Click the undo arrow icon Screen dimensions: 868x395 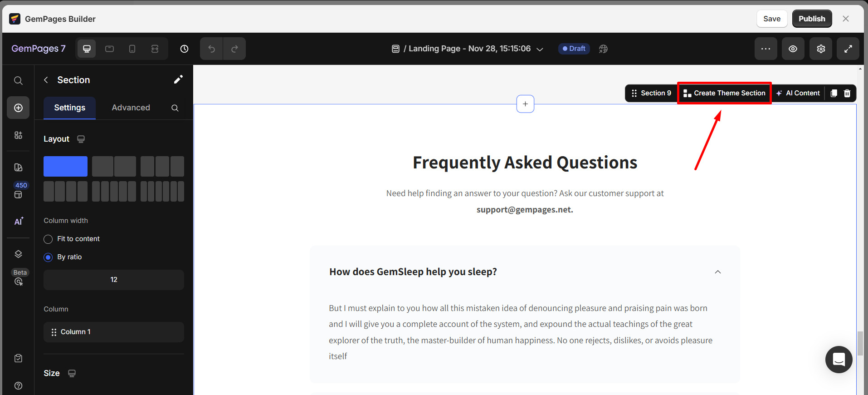point(211,49)
